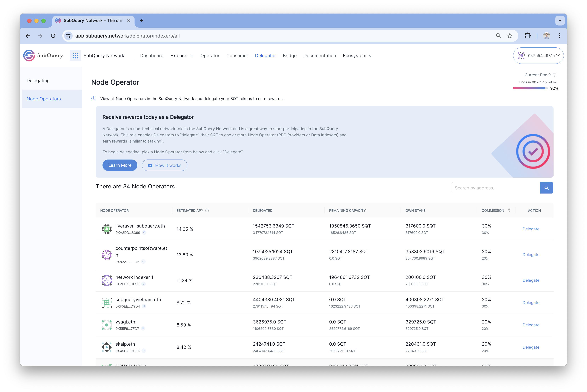Click the SubQuery logo icon
This screenshot has height=392, width=587.
pyautogui.click(x=29, y=55)
